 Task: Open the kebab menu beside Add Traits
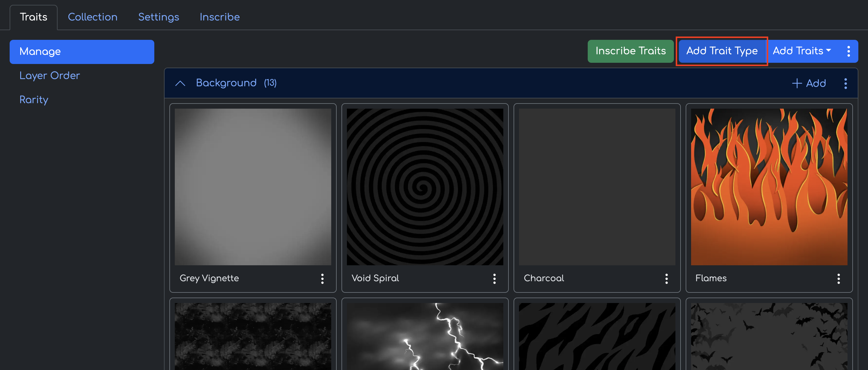848,51
